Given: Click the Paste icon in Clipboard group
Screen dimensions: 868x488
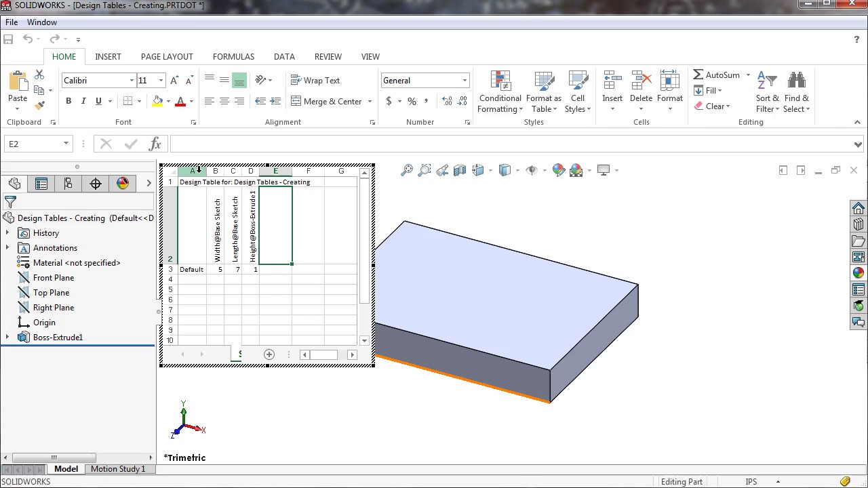Looking at the screenshot, I should tap(18, 81).
